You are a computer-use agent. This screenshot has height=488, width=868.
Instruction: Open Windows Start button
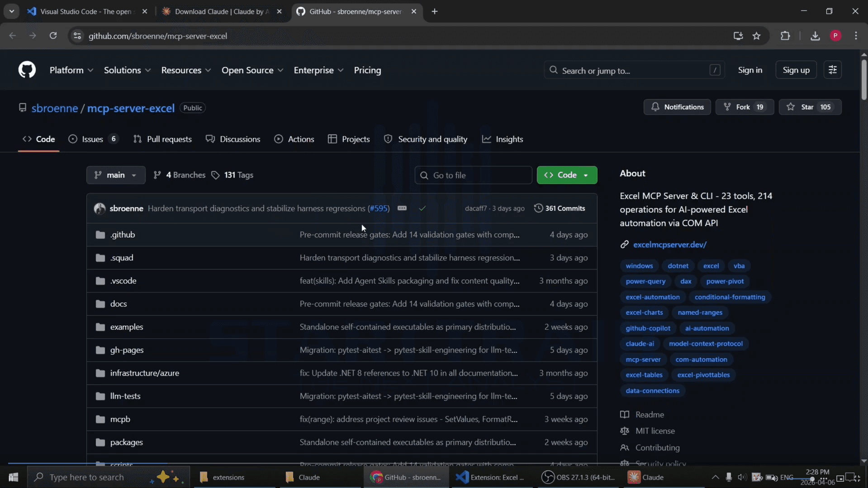(x=13, y=477)
